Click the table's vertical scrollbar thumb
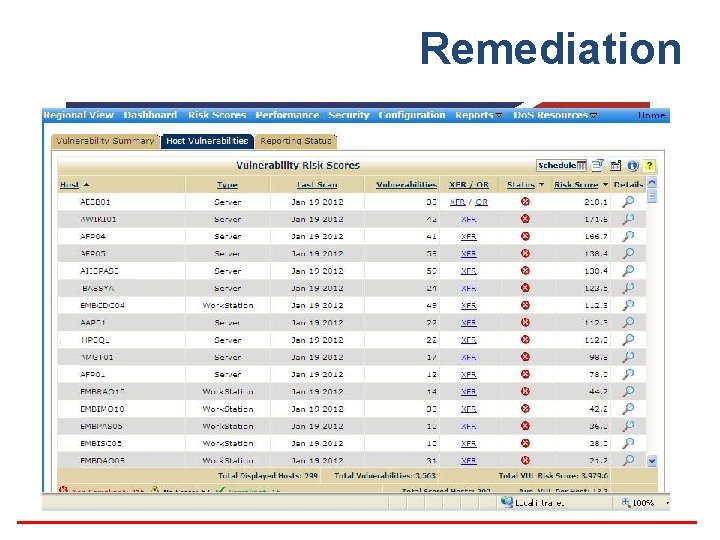The height and width of the screenshot is (540, 720). click(652, 196)
